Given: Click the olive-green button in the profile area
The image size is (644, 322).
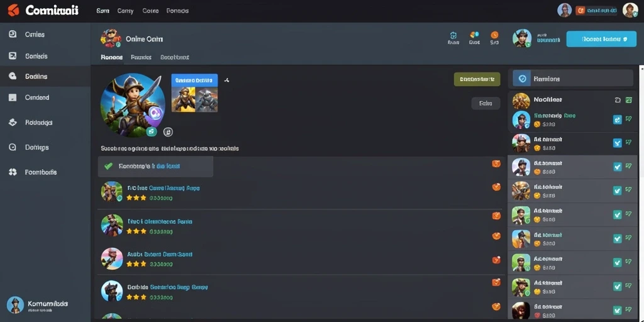Looking at the screenshot, I should 477,79.
